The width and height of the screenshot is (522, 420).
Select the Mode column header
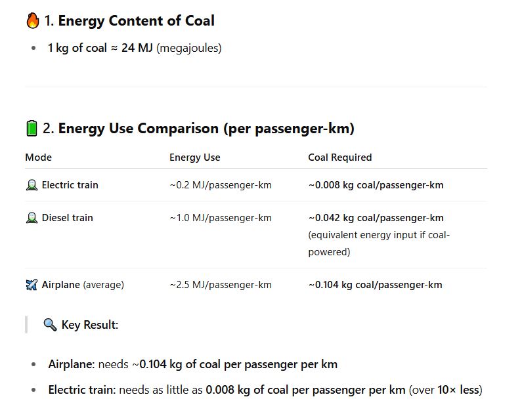39,157
